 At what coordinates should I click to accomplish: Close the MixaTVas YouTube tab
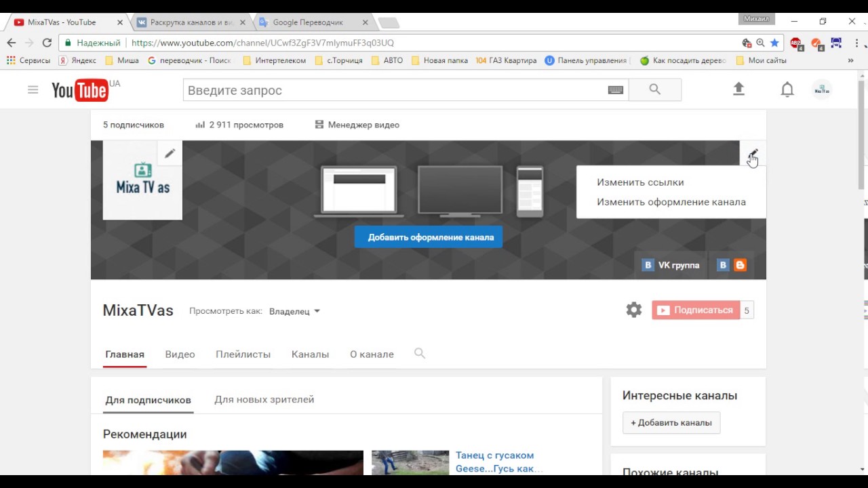(120, 22)
